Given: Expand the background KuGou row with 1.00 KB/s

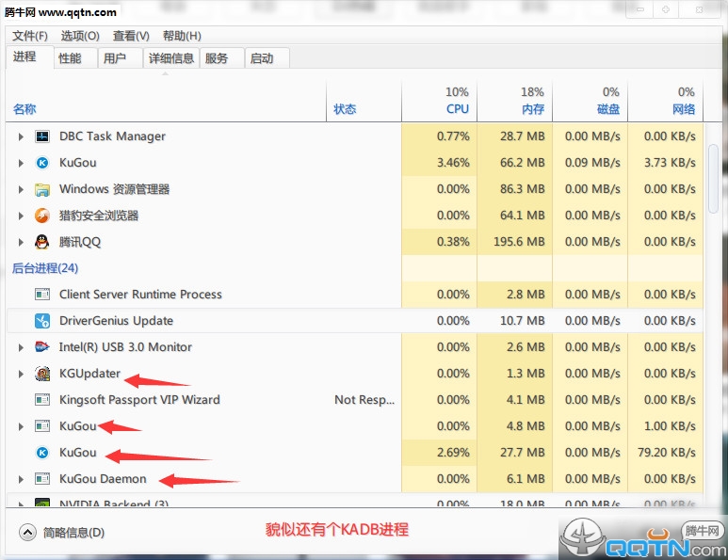Looking at the screenshot, I should pos(21,426).
